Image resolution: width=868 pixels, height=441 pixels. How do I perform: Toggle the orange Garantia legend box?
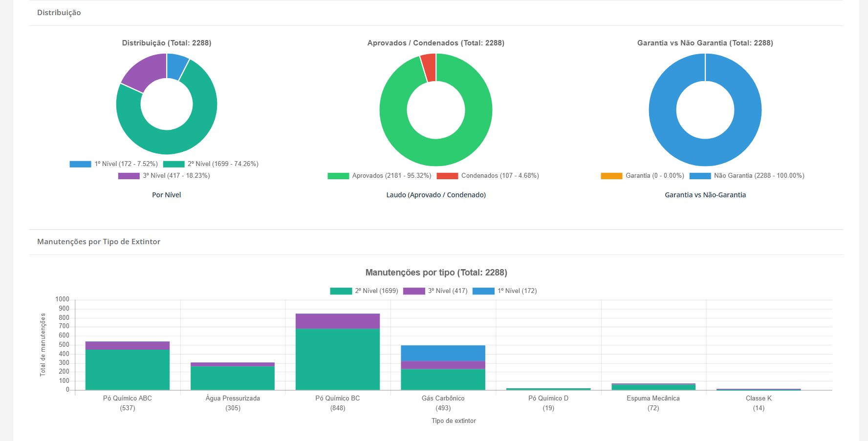(611, 176)
